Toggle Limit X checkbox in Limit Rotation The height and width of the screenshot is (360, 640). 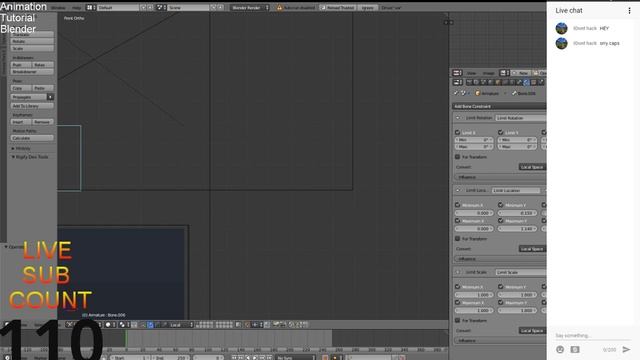pos(458,133)
